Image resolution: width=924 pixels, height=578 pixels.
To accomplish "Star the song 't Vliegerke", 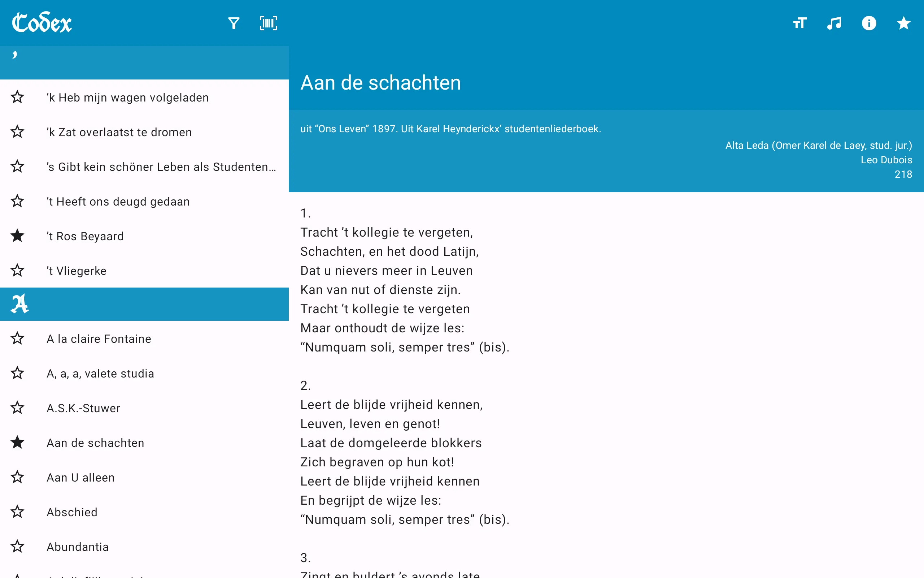I will click(x=17, y=271).
